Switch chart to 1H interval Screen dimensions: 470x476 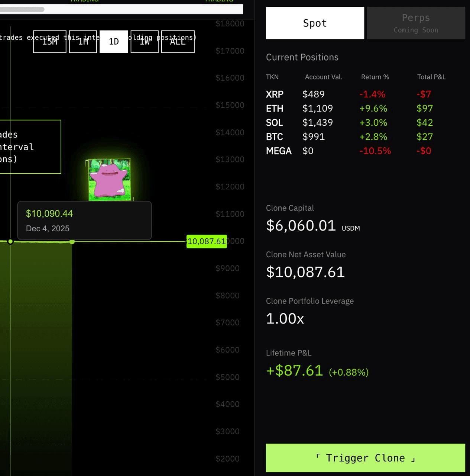pyautogui.click(x=83, y=42)
